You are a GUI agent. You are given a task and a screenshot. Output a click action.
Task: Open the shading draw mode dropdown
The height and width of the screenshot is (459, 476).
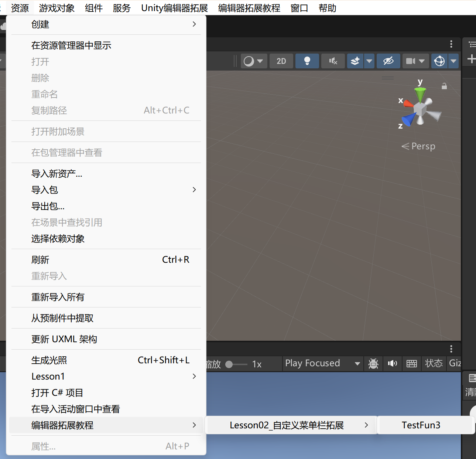pos(253,61)
